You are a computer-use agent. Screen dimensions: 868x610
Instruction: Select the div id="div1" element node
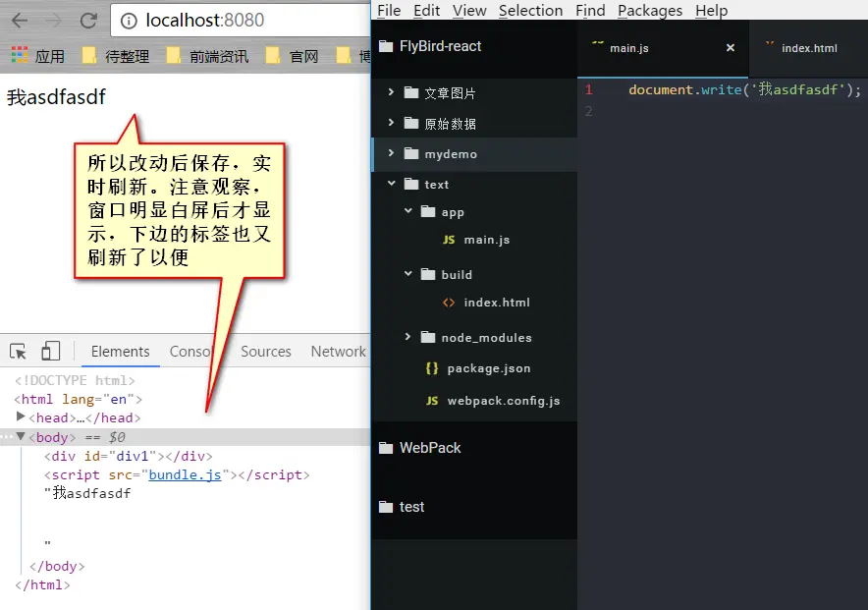click(x=129, y=456)
